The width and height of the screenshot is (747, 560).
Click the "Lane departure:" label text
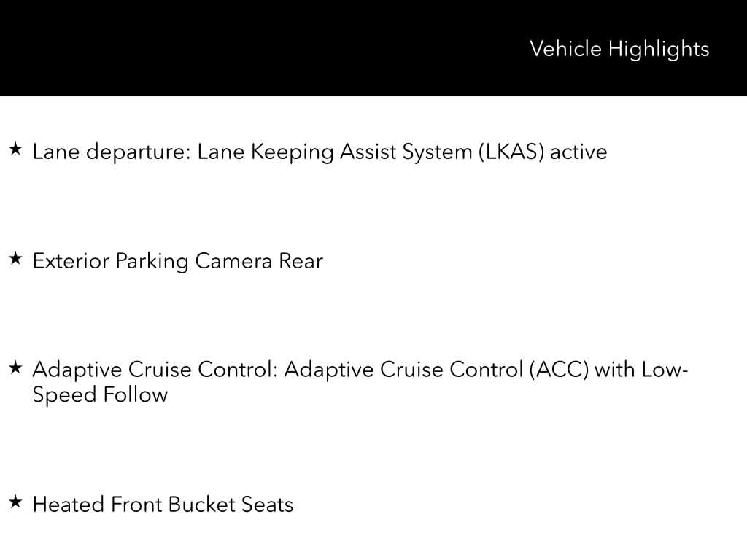tap(111, 152)
